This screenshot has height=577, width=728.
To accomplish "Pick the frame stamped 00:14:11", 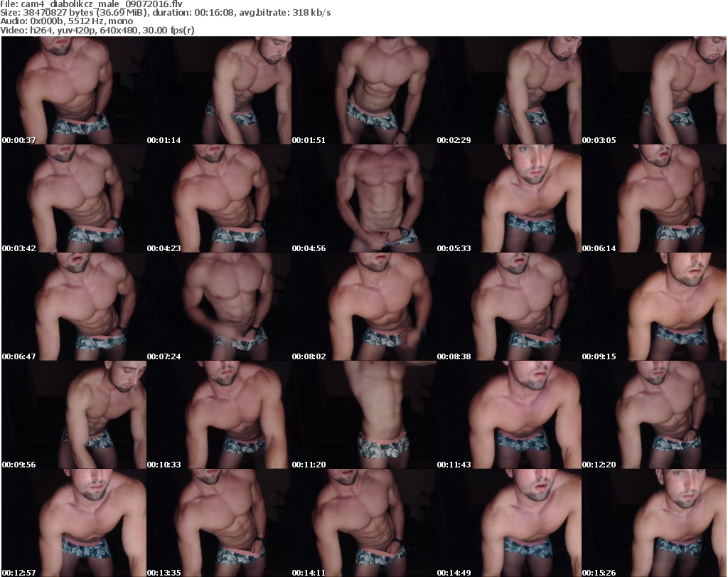I will coord(364,523).
